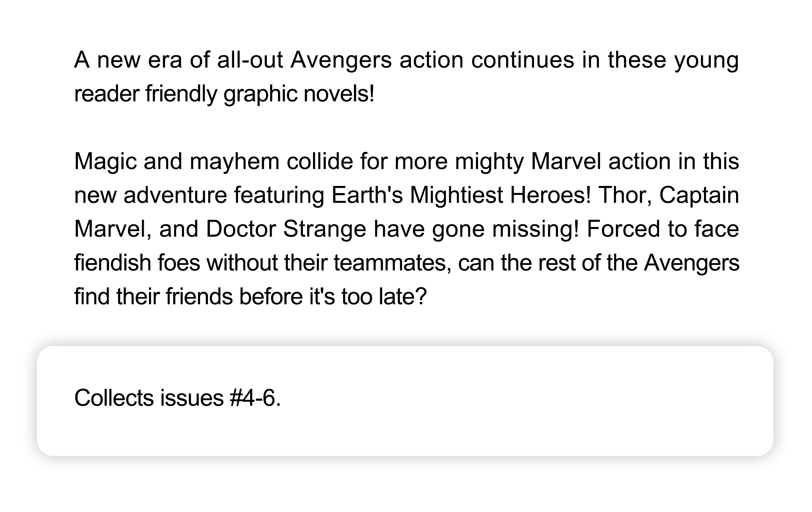
Task: Click the phrase "Forced to face"
Action: tap(663, 229)
